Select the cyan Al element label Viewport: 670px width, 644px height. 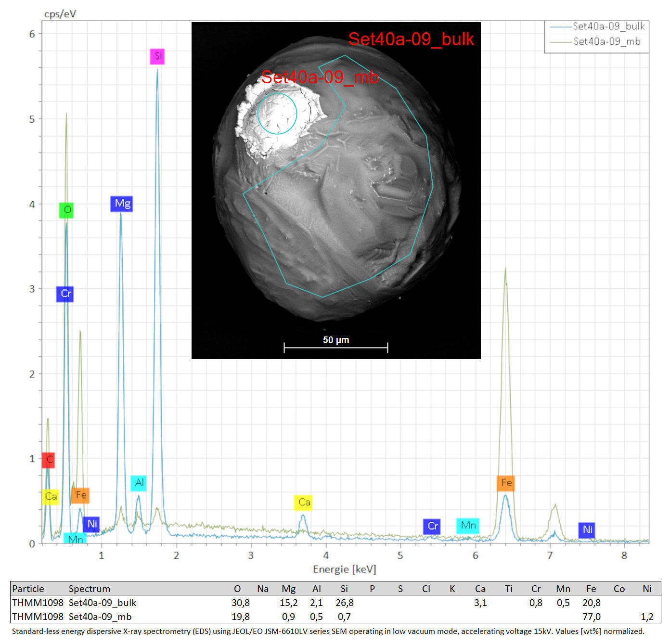(139, 483)
